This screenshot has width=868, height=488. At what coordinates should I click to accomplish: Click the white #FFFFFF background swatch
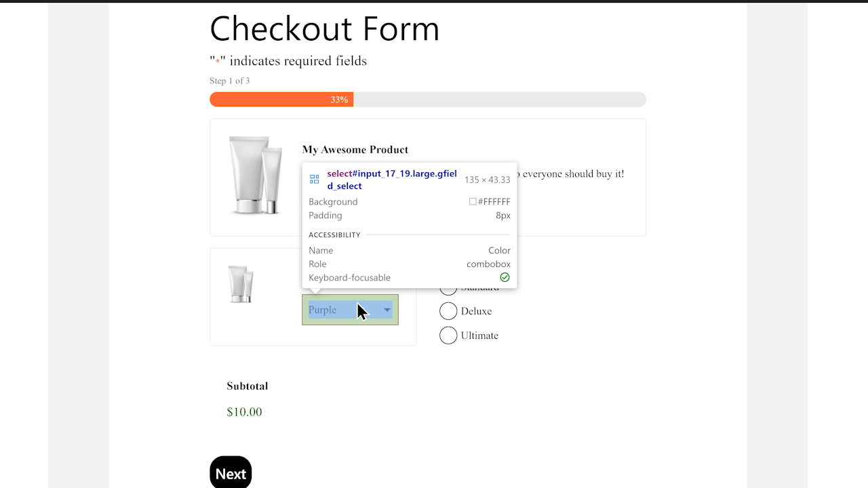pyautogui.click(x=473, y=201)
